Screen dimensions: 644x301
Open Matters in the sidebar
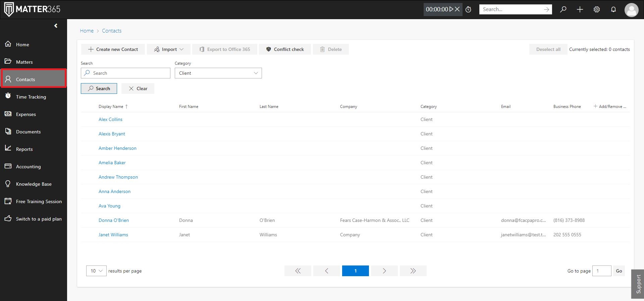[x=34, y=62]
